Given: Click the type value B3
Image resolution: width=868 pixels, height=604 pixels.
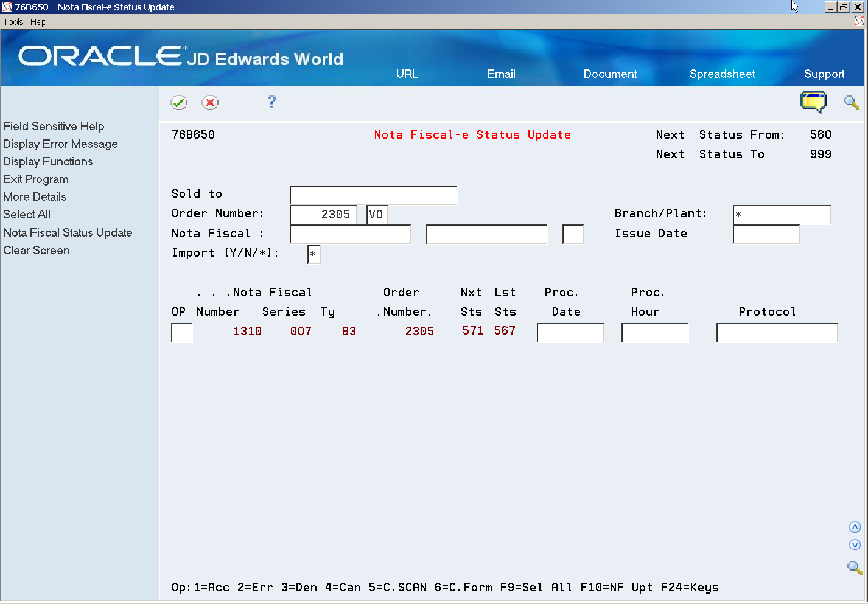Looking at the screenshot, I should click(x=349, y=331).
